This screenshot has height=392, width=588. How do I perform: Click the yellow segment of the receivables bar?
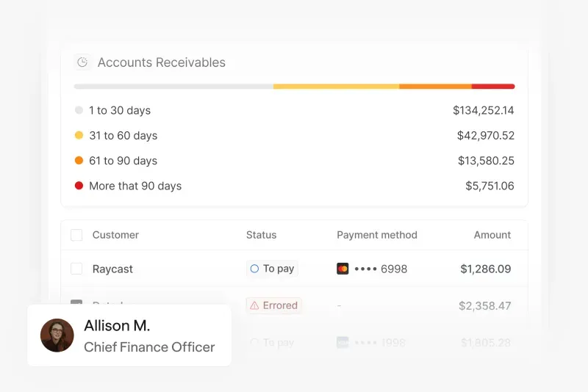coord(336,87)
